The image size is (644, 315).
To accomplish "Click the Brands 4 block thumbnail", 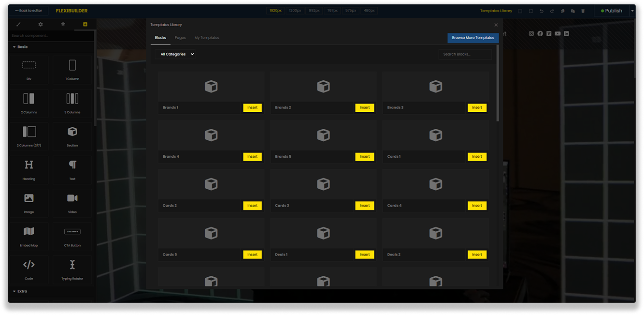I will pyautogui.click(x=211, y=135).
